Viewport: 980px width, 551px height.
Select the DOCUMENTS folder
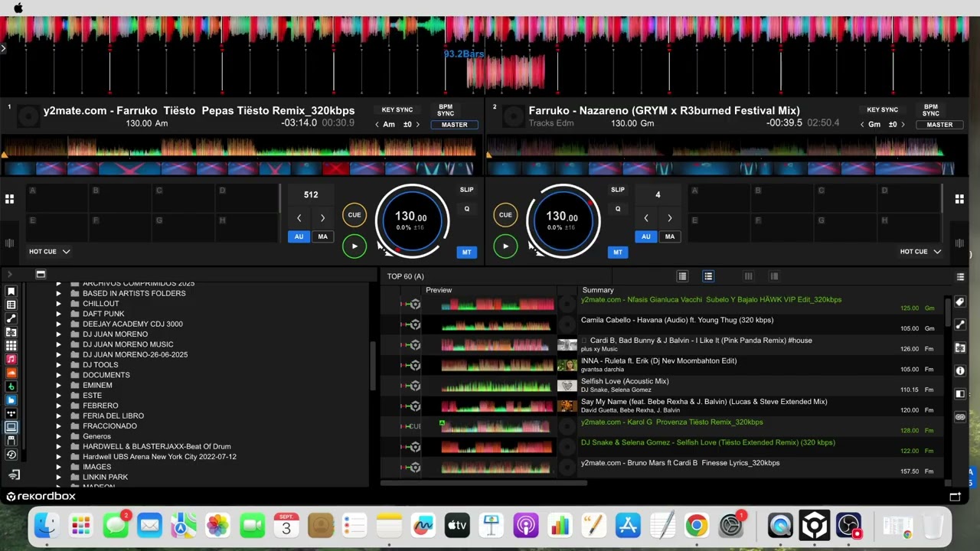tap(106, 375)
